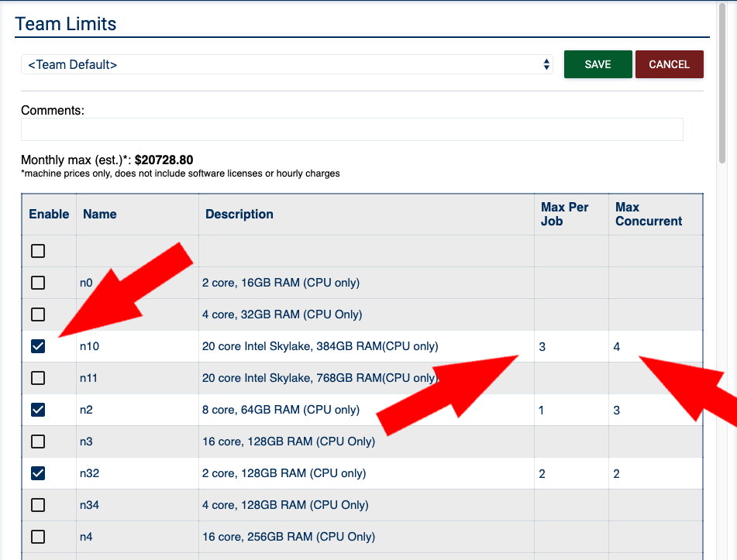Screen dimensions: 737x560
Task: Select the n3 name cell
Action: [86, 441]
